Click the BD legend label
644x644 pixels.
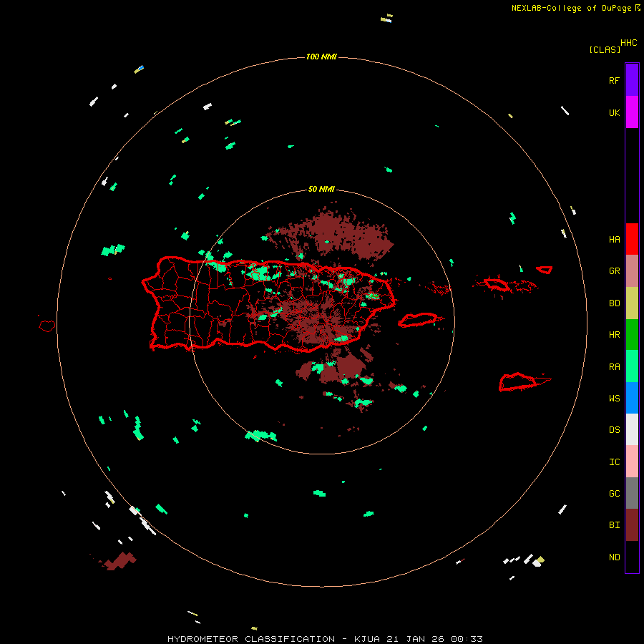pos(614,303)
